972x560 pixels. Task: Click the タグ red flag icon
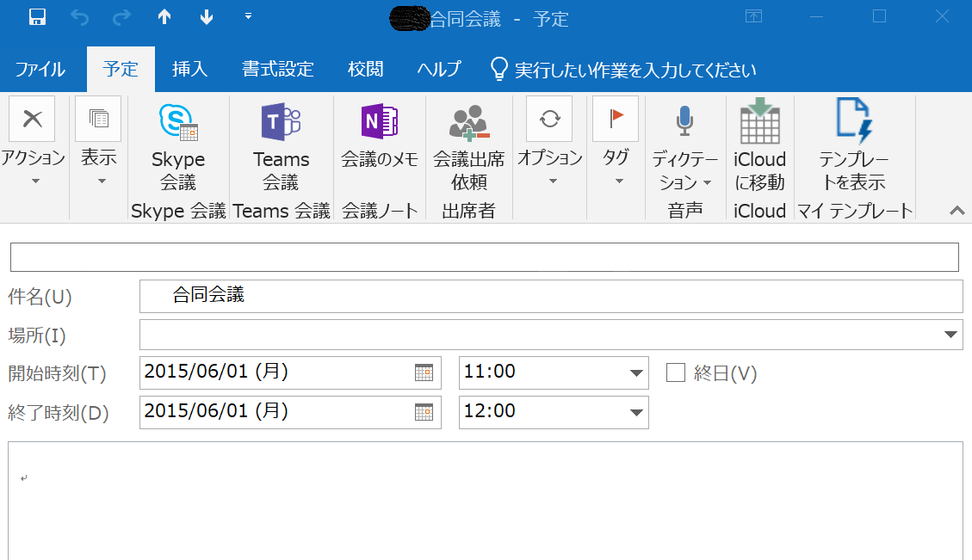click(616, 119)
